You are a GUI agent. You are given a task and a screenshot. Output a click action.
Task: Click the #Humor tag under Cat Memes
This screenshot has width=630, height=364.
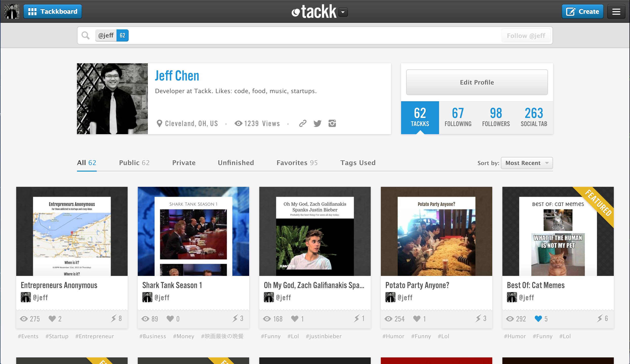coord(515,336)
